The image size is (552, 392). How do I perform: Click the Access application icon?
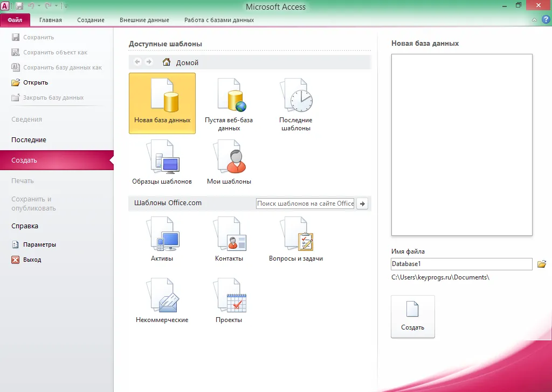tap(5, 5)
